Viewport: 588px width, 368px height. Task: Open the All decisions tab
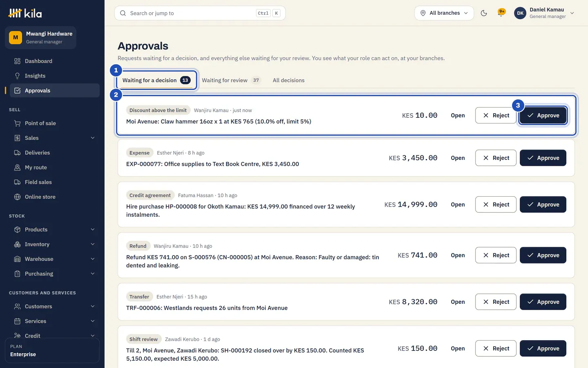pyautogui.click(x=289, y=80)
